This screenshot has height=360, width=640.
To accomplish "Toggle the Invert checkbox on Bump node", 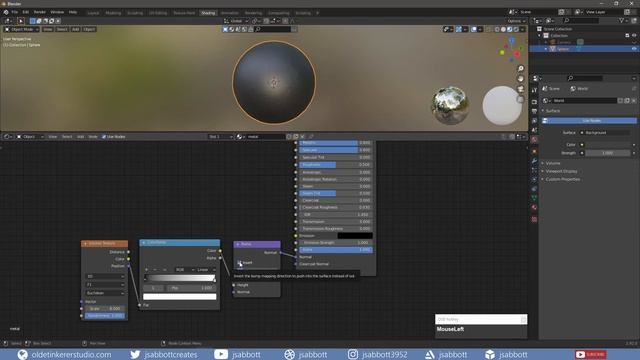I will 240,263.
